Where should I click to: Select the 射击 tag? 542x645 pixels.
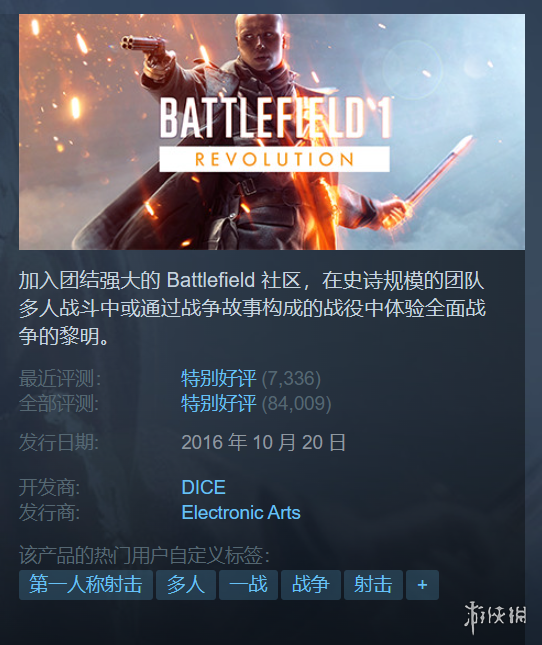click(x=373, y=585)
